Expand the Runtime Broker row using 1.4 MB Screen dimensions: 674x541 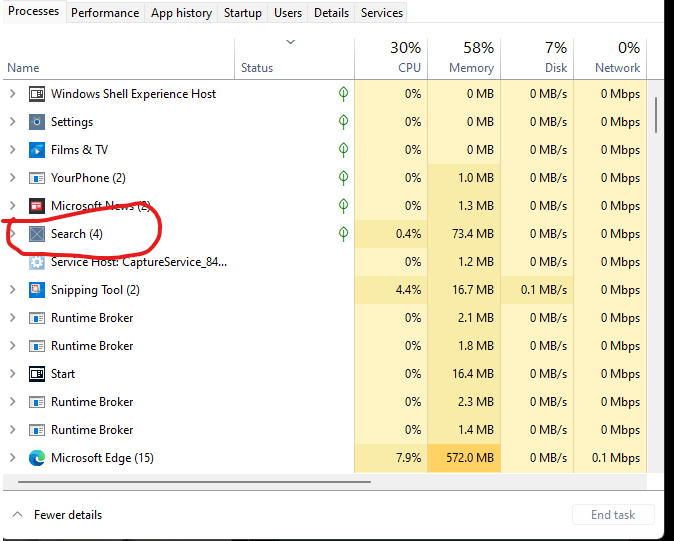[x=12, y=430]
